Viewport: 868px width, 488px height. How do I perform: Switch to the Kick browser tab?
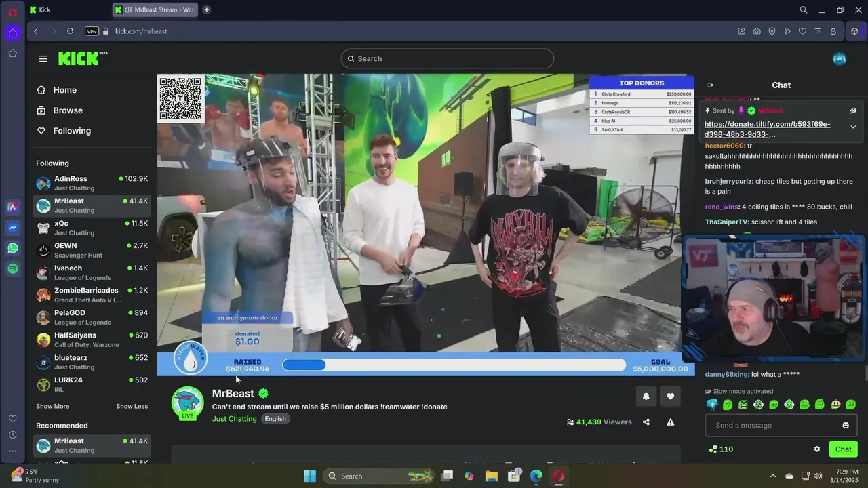click(x=68, y=9)
